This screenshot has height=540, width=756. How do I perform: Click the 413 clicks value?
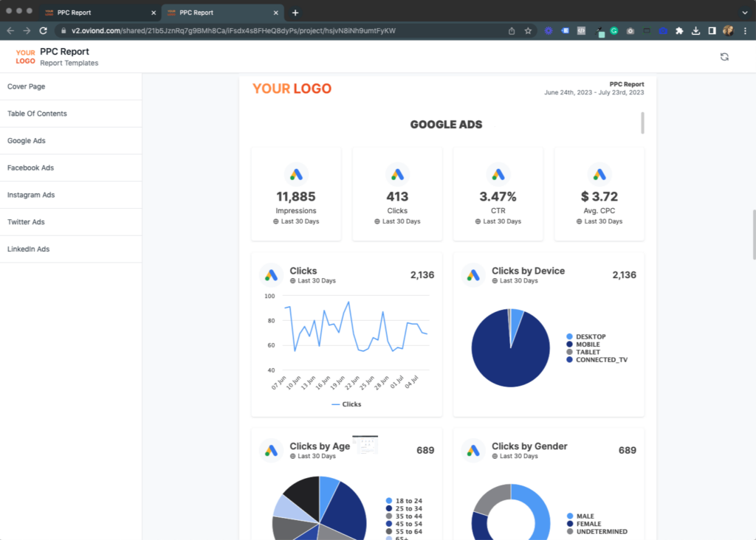point(397,196)
